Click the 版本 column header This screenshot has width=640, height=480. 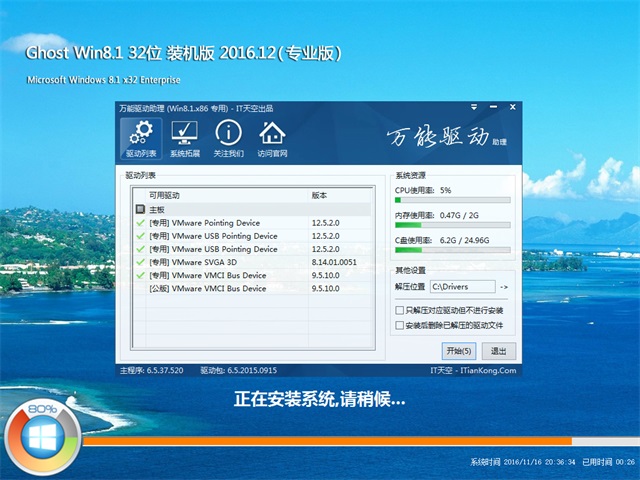pos(320,195)
